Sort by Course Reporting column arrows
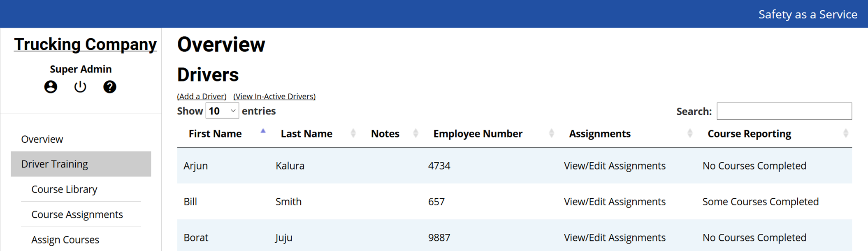Screen dimensions: 868x251 click(x=845, y=133)
